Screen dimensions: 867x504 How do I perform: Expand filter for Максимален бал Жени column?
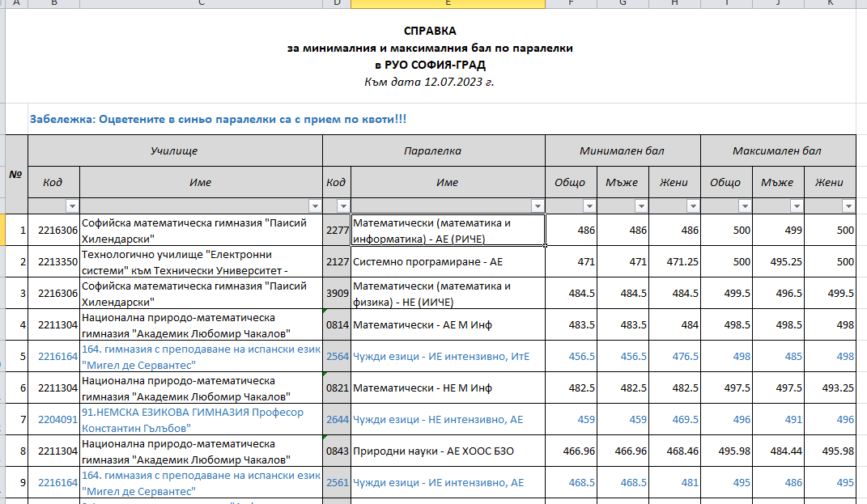[x=848, y=206]
